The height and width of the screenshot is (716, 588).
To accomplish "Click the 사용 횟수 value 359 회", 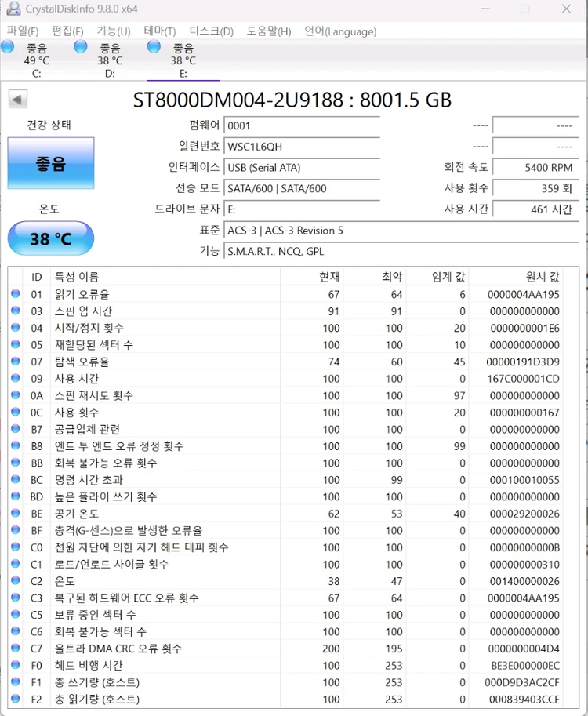I will [x=535, y=188].
